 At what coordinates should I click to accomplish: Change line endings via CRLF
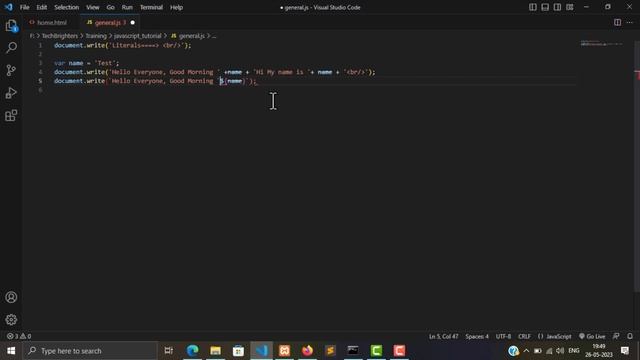(x=524, y=336)
